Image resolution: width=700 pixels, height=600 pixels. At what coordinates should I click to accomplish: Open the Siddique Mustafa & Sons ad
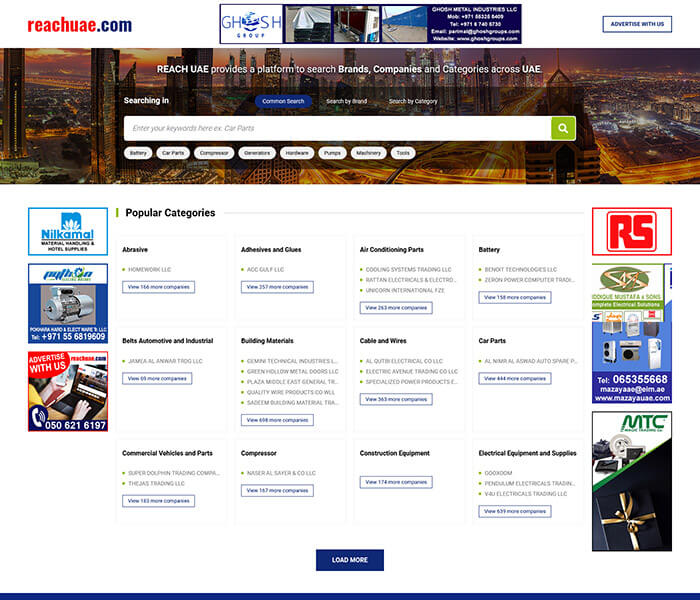tap(632, 333)
